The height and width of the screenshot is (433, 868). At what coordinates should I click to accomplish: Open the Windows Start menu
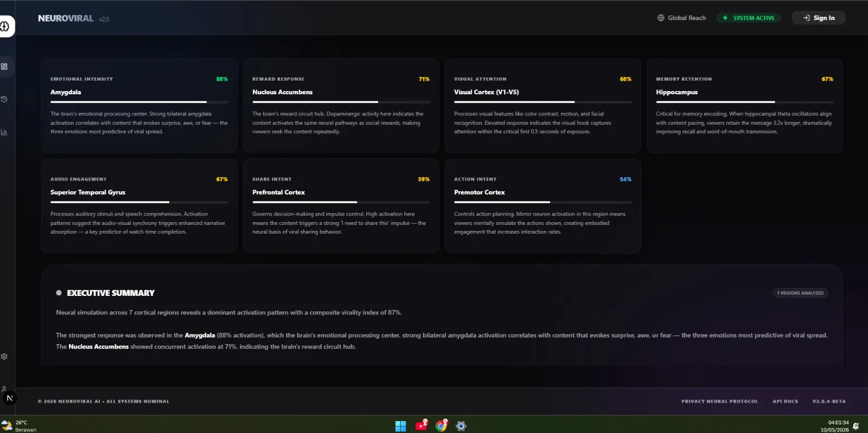click(401, 426)
